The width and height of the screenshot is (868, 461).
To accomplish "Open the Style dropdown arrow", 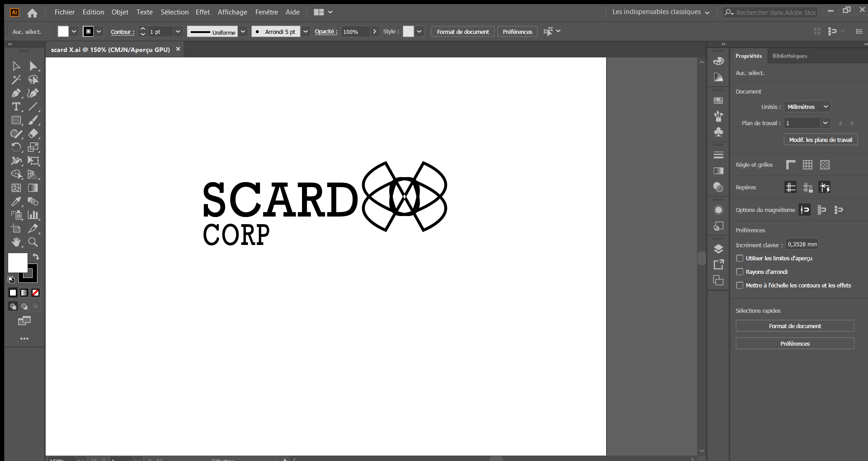I will (x=420, y=32).
